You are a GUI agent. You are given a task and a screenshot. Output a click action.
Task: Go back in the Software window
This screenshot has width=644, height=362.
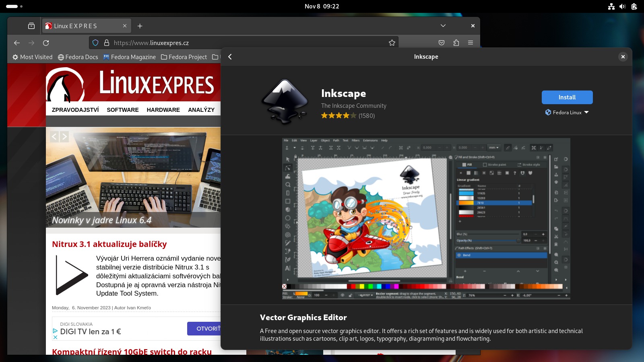click(230, 57)
